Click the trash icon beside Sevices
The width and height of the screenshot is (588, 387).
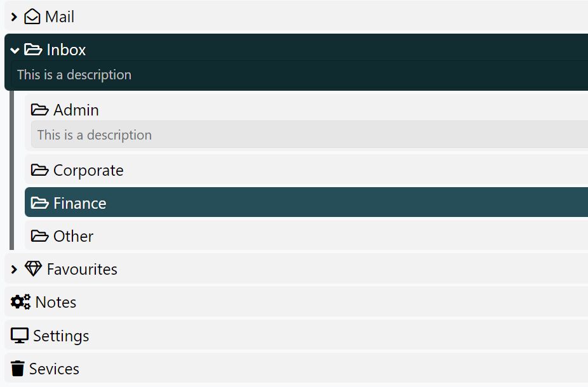(x=19, y=368)
